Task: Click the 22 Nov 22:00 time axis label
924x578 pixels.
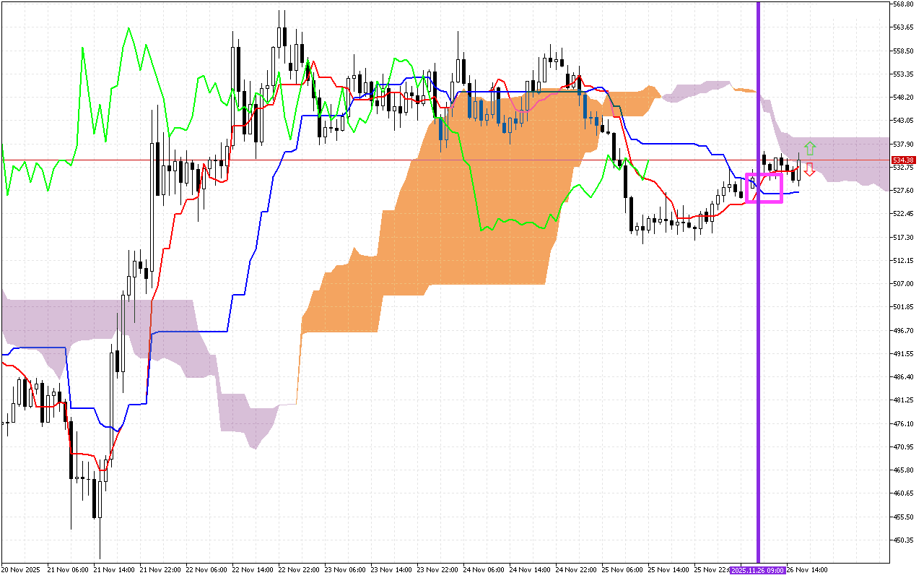Action: click(299, 570)
